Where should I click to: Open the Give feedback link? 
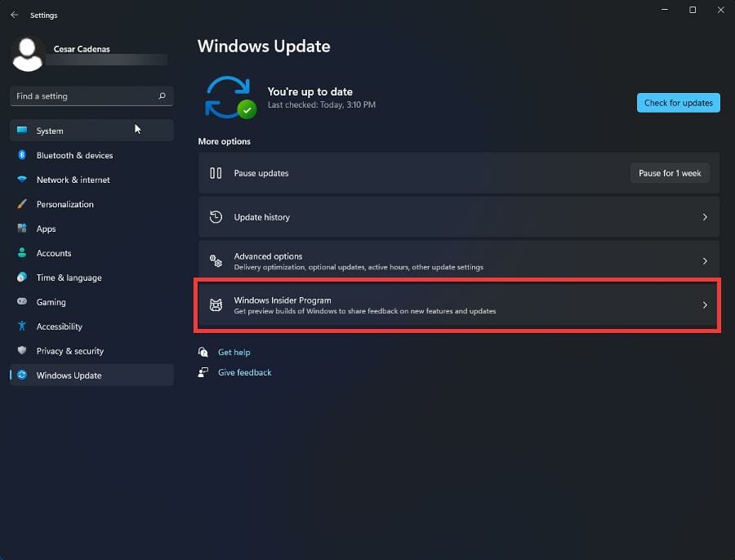(x=245, y=372)
